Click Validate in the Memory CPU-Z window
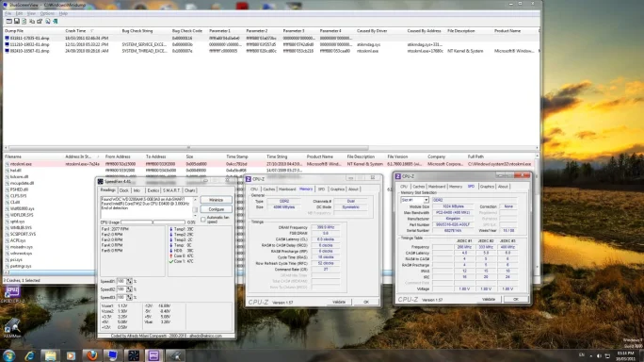 click(339, 302)
